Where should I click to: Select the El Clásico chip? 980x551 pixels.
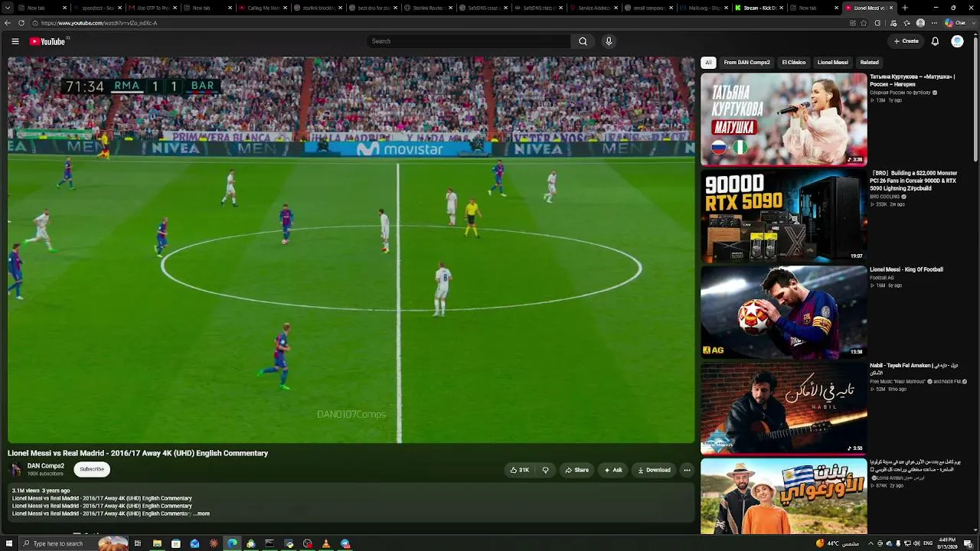(x=793, y=63)
